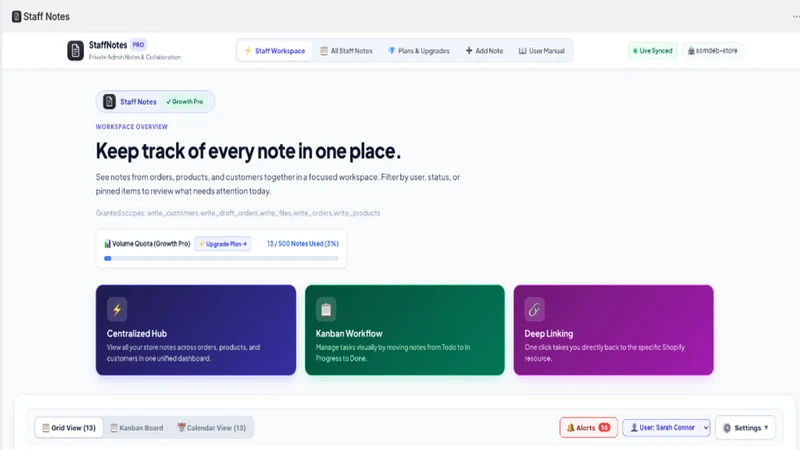Click the diamond icon next to Plans & Upgrades
800x450 pixels.
pyautogui.click(x=391, y=51)
